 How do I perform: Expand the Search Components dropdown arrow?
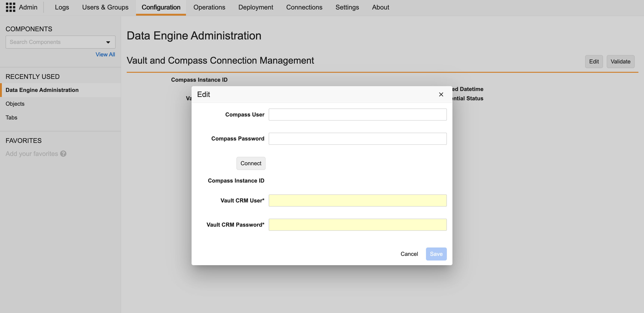108,42
